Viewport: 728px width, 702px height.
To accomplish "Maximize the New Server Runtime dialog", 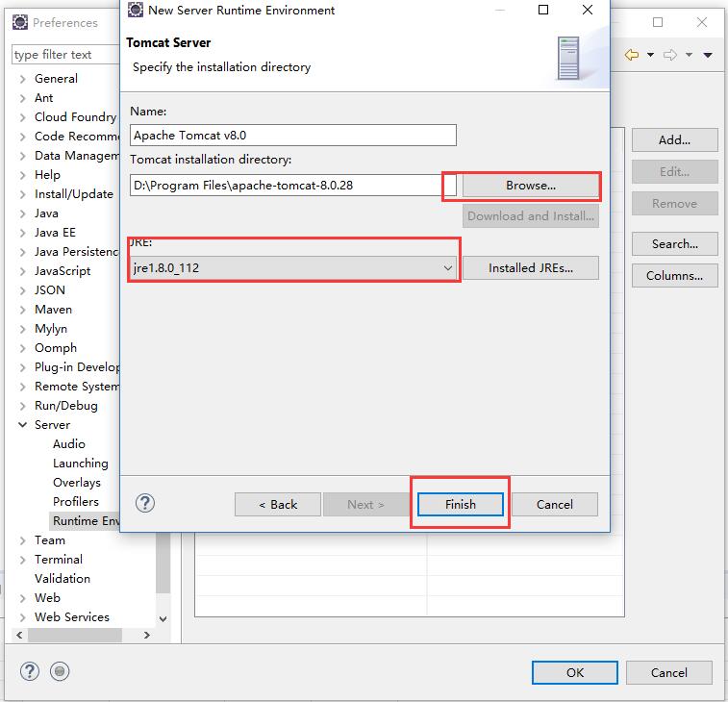I will (543, 10).
